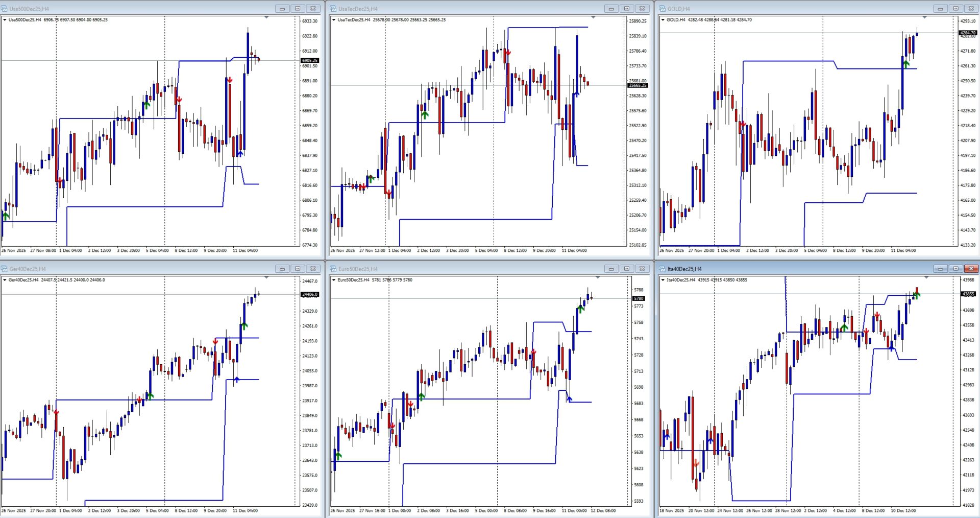This screenshot has height=518, width=980.
Task: Grab the chart shift triangle on Ita40Dec25
Action: [x=926, y=278]
